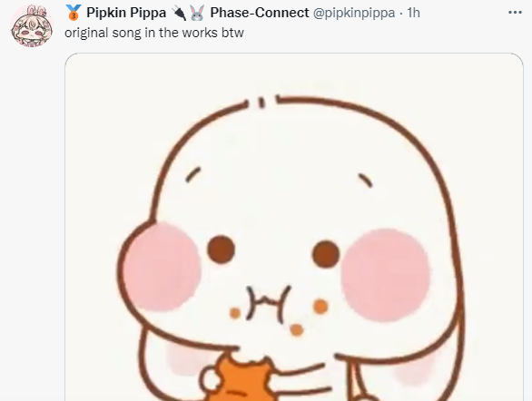Click the bunny's left brown eye
The image size is (532, 401).
[x=221, y=249]
